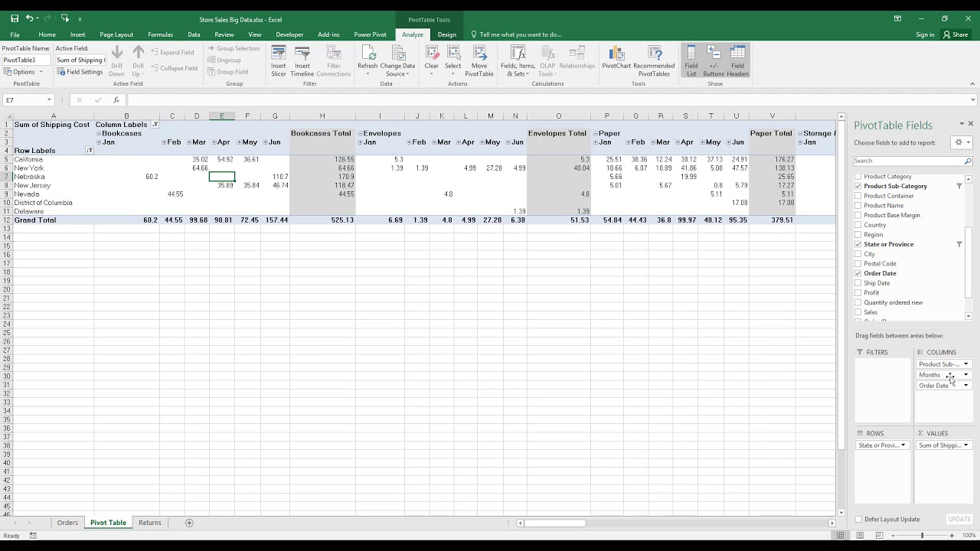Switch to the Design ribbon tab
This screenshot has width=980, height=551.
coord(447,34)
